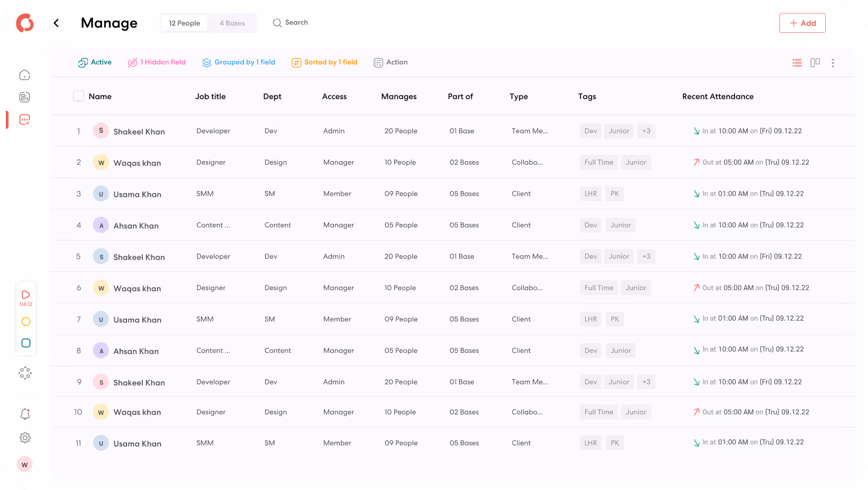The height and width of the screenshot is (490, 868).
Task: Click Shakeel Khan's avatar in row 9
Action: tap(101, 382)
